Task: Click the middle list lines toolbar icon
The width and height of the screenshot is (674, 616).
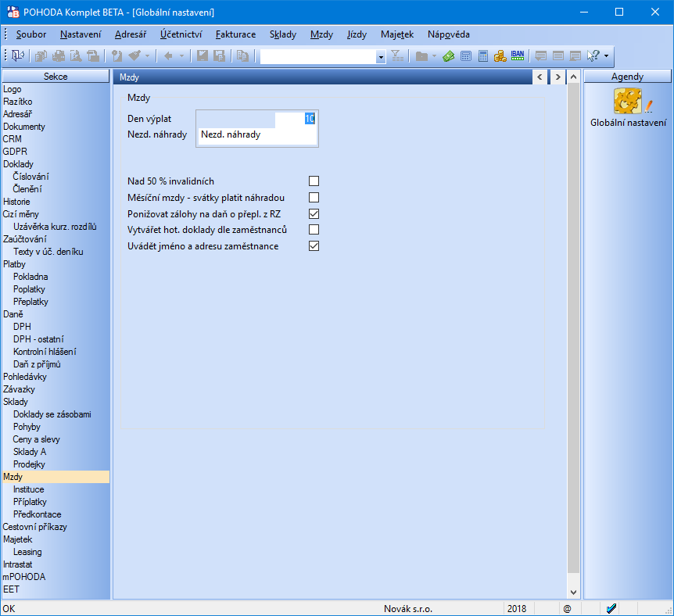Action: pyautogui.click(x=558, y=56)
